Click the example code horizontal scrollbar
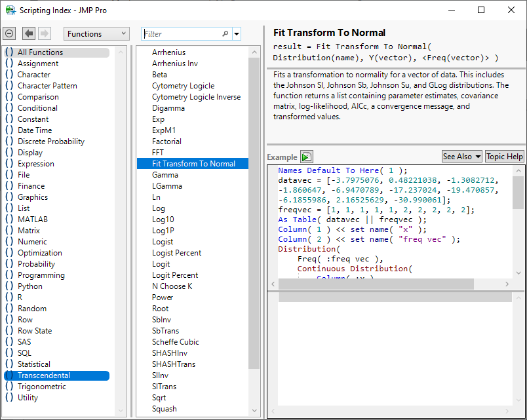 click(376, 284)
